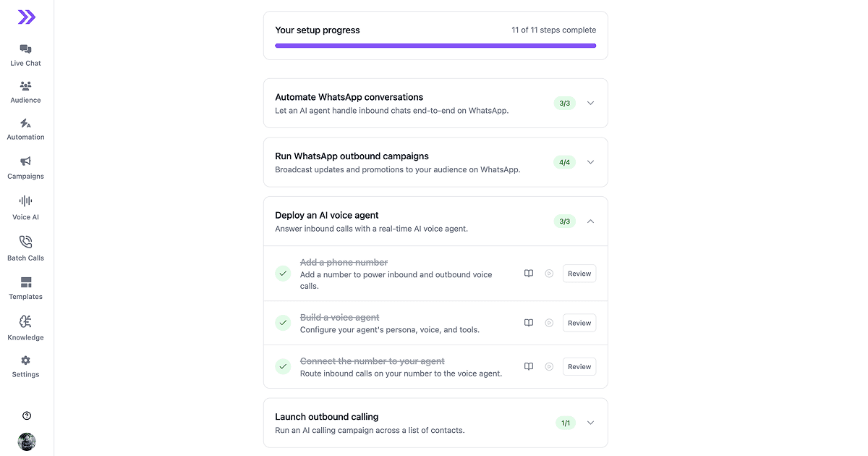Open the Audience section icon

pyautogui.click(x=26, y=85)
